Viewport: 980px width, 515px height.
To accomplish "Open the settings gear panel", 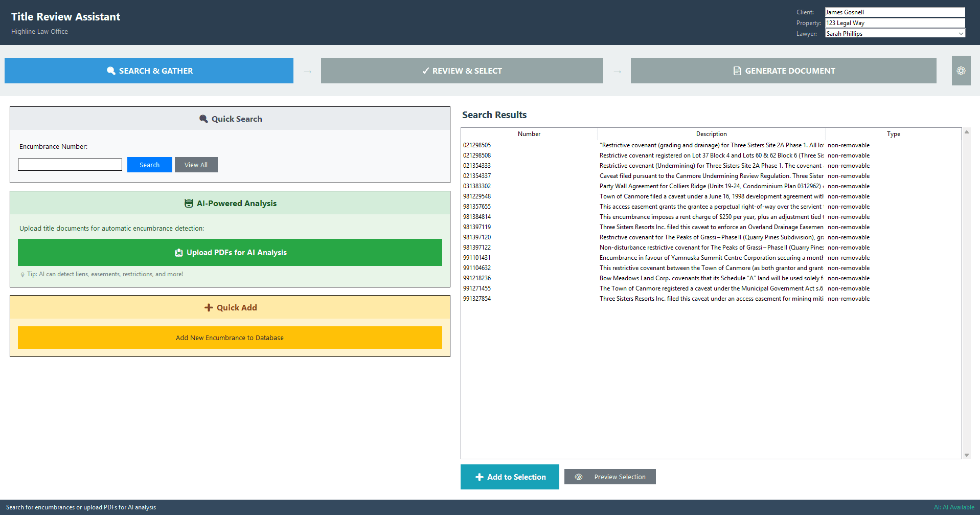I will click(961, 71).
